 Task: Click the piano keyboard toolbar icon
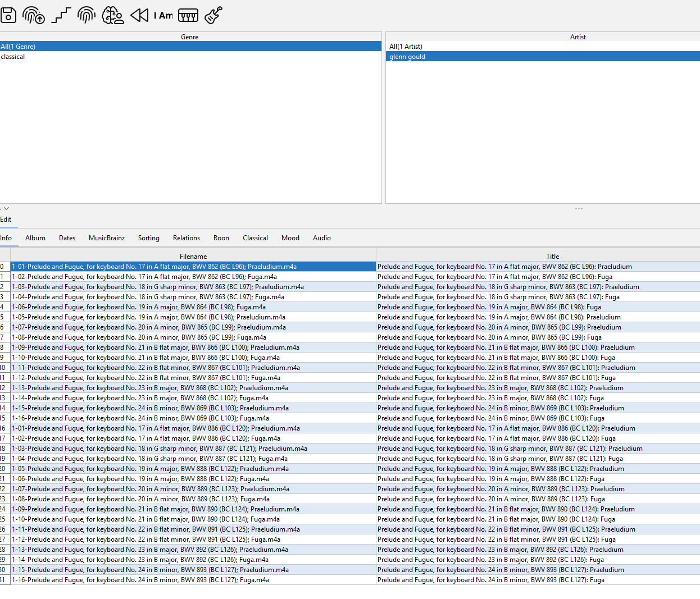188,15
